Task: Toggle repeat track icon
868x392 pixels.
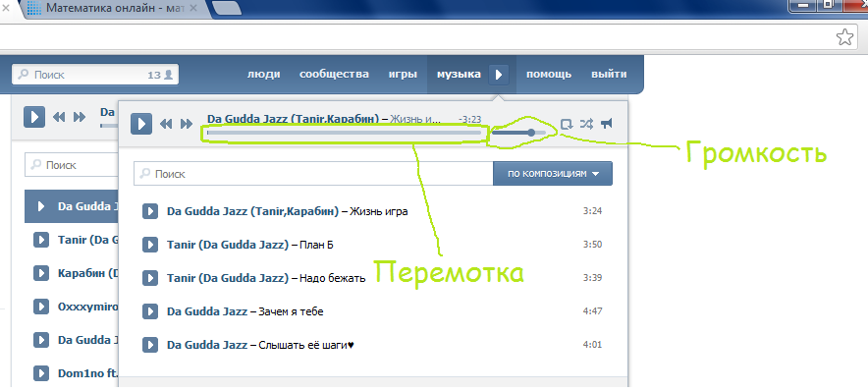Action: pos(567,124)
